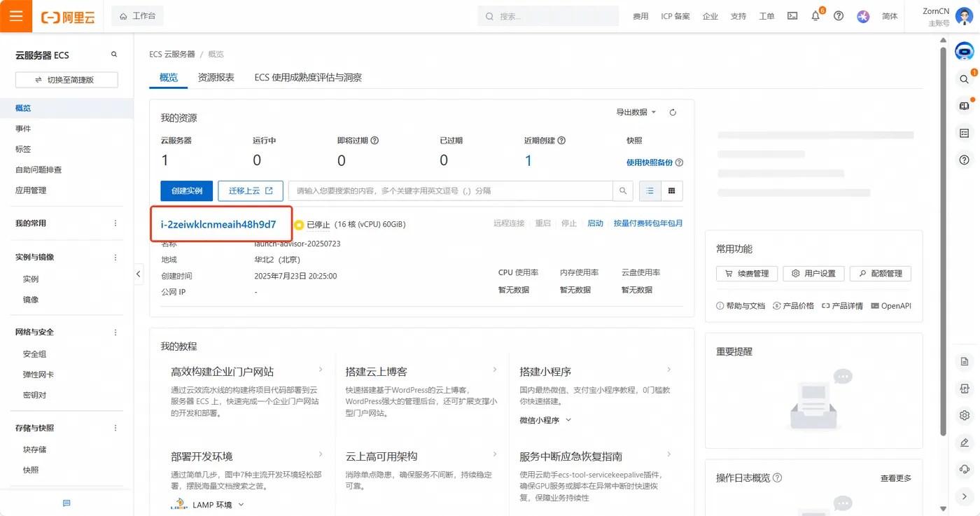This screenshot has width=980, height=516.
Task: Open 自助问题排查 in sidebar
Action: (38, 169)
